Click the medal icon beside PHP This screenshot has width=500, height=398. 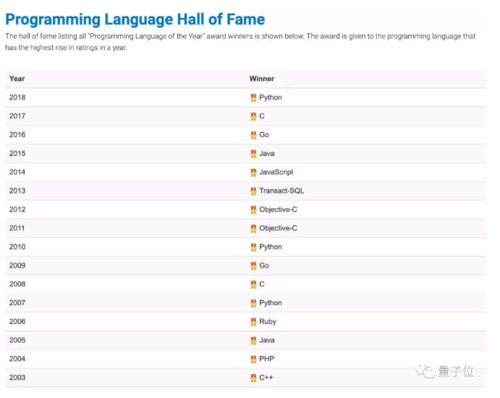(x=253, y=359)
